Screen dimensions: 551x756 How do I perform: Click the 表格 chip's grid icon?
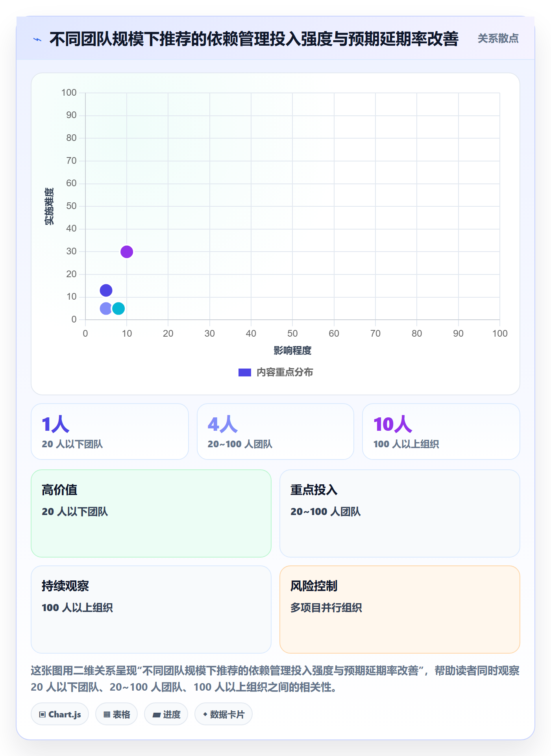tap(107, 715)
